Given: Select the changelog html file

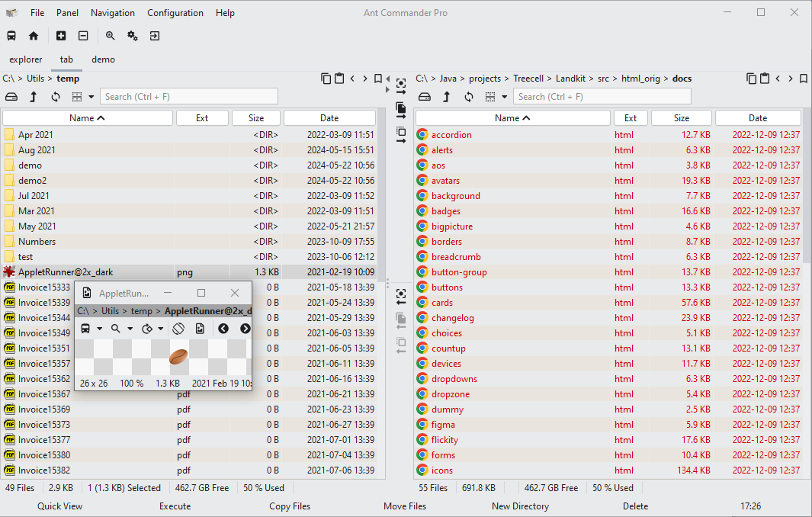Looking at the screenshot, I should click(609, 317).
